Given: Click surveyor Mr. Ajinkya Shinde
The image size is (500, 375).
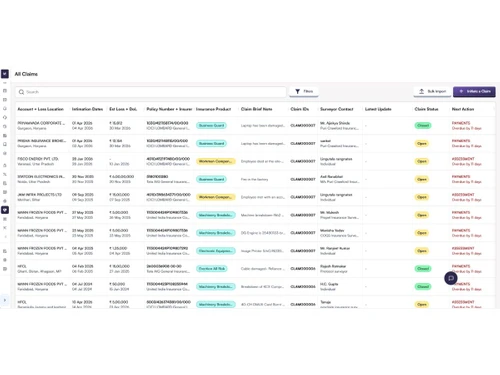Looking at the screenshot, I should [x=335, y=123].
